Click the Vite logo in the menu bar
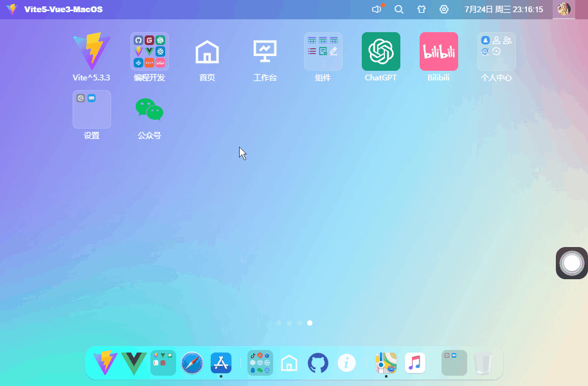The width and height of the screenshot is (588, 386). [12, 9]
